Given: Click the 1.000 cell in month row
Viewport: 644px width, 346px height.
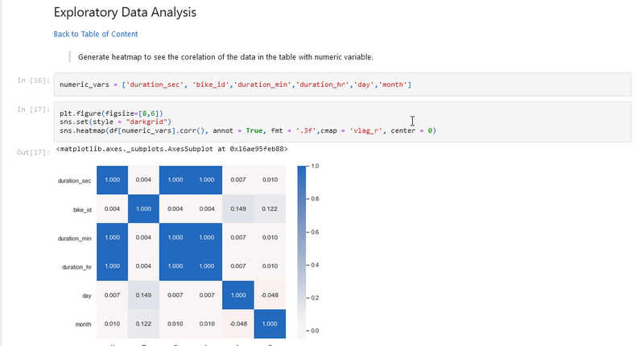Looking at the screenshot, I should pyautogui.click(x=270, y=324).
